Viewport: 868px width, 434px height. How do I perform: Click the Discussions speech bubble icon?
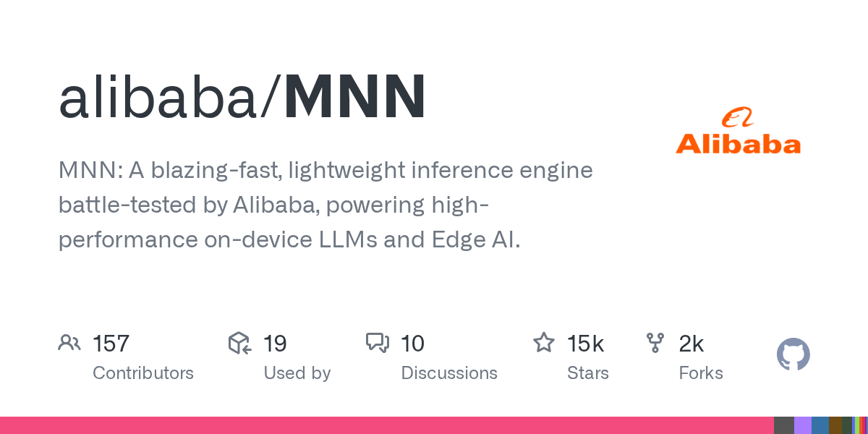(378, 343)
